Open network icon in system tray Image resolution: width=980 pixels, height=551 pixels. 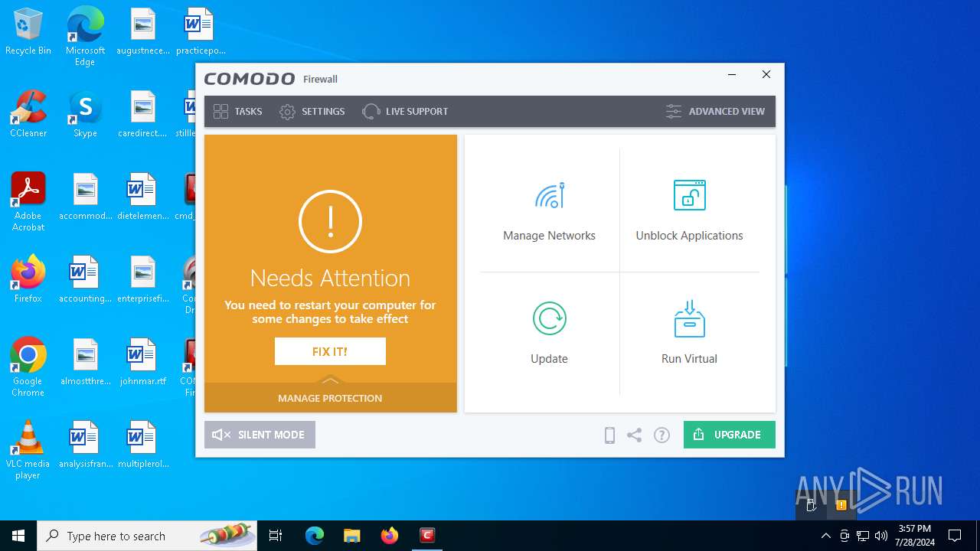[x=863, y=536]
